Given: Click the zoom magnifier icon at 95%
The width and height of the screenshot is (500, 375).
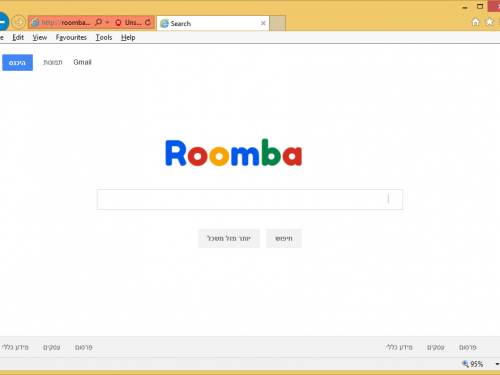Looking at the screenshot, I should click(x=465, y=364).
